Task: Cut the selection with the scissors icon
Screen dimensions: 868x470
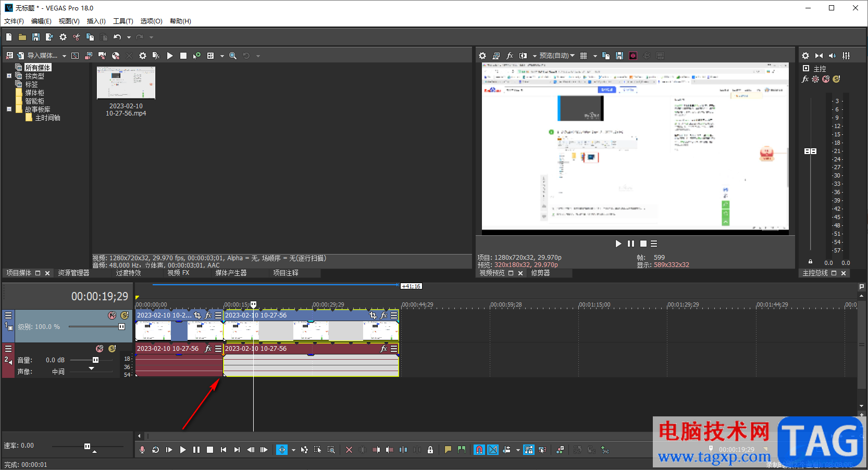Action: pos(77,37)
